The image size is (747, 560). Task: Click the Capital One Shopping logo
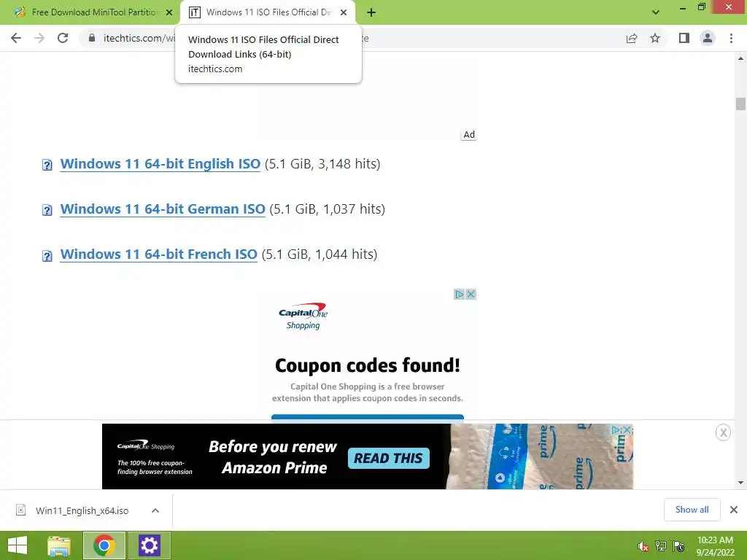[x=303, y=316]
